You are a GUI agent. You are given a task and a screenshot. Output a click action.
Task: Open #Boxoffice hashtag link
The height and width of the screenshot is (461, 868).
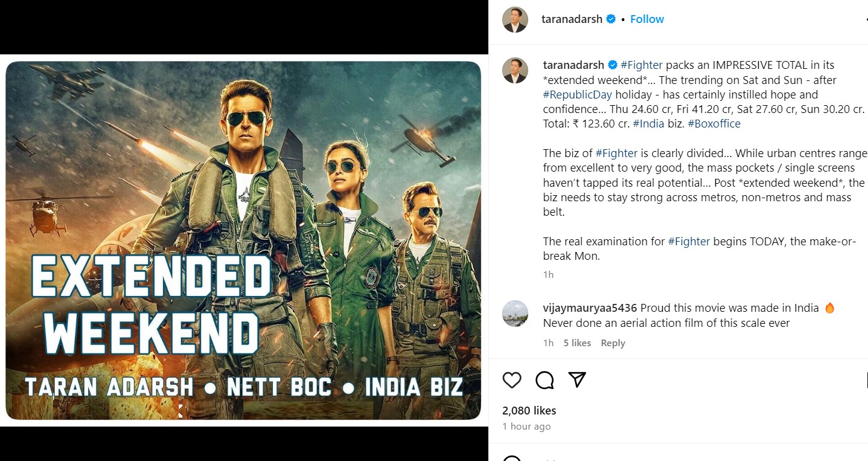click(714, 124)
